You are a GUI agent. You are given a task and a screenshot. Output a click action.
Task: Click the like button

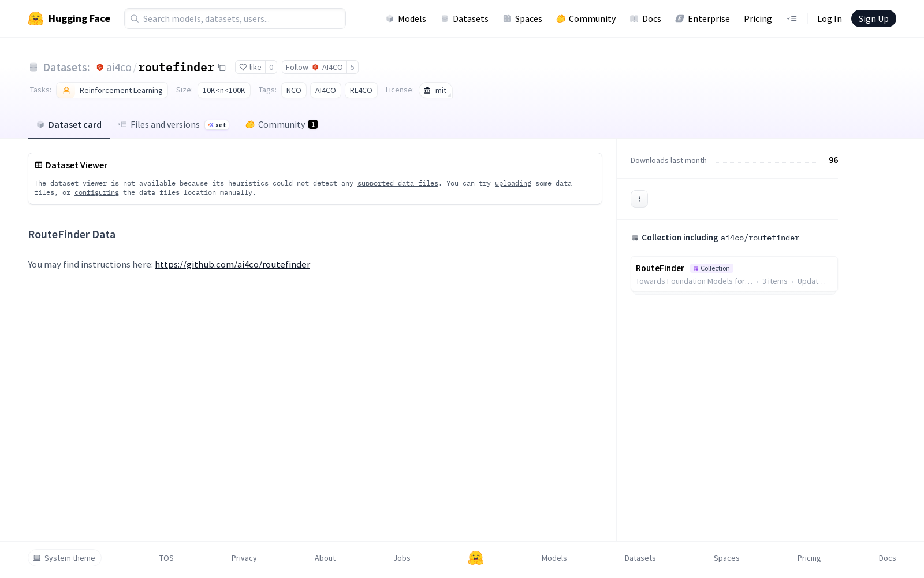tap(251, 67)
